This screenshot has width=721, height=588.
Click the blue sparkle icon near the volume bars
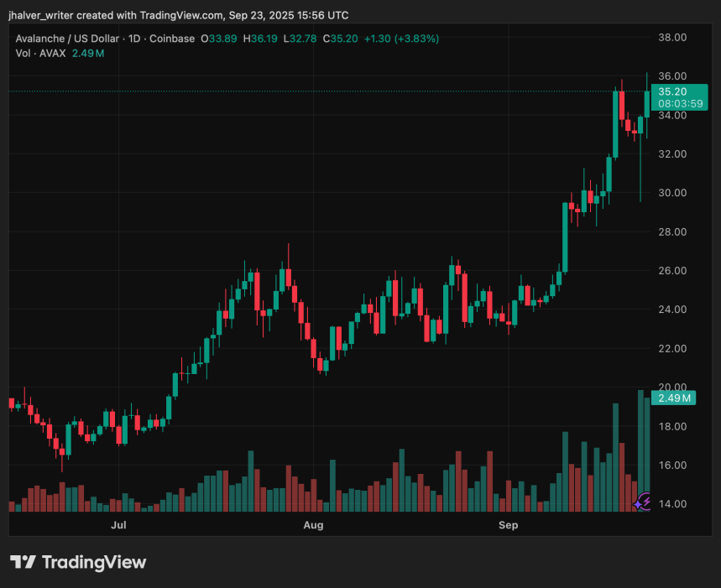coord(638,504)
